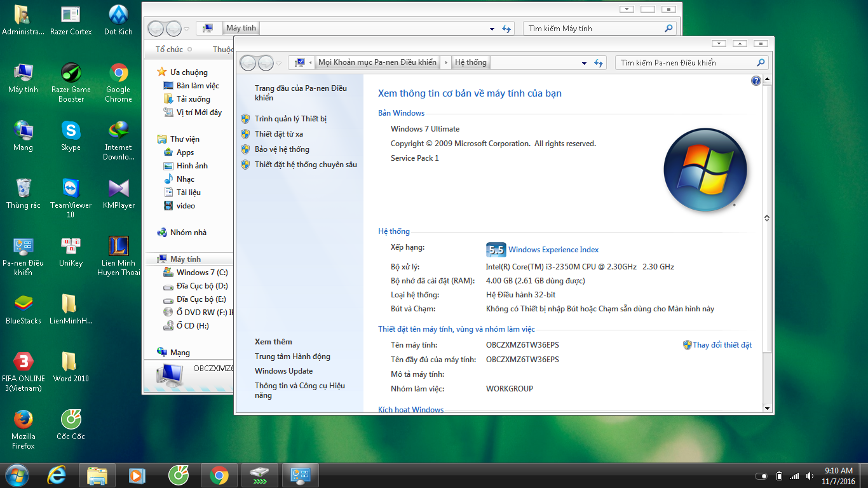The image size is (868, 488).
Task: Select the Thùng rác recycle bin icon
Action: [24, 194]
